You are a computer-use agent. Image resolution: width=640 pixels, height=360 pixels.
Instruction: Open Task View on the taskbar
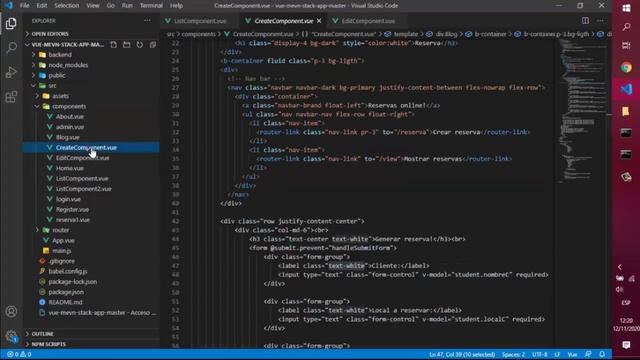626,46
